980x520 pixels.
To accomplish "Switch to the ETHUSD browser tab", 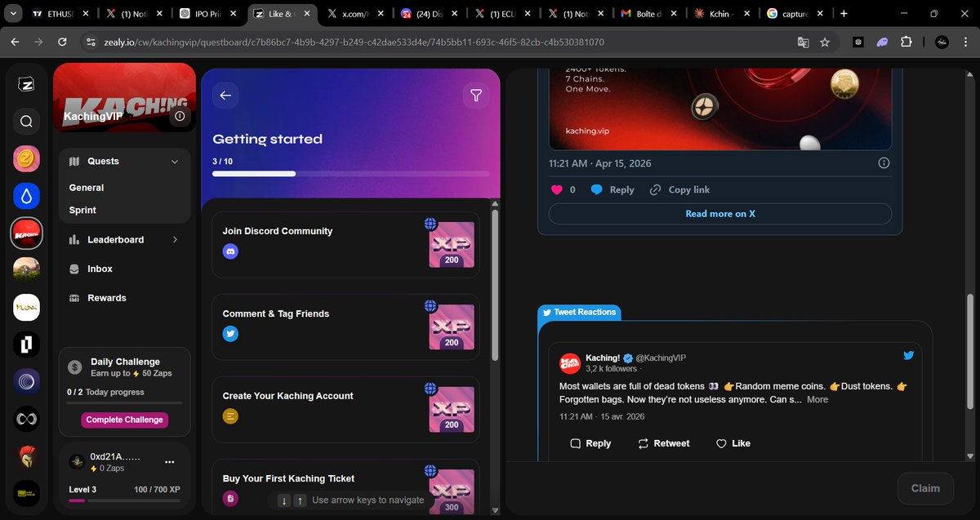I will click(x=61, y=14).
